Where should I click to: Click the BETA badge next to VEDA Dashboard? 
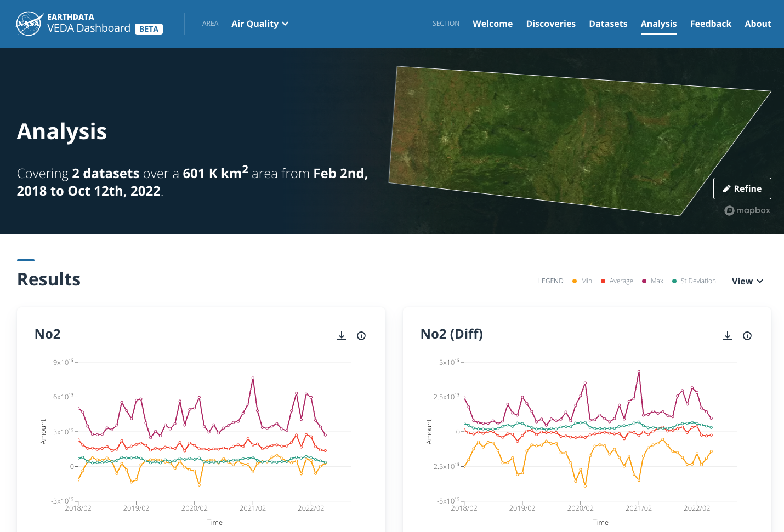(x=149, y=28)
